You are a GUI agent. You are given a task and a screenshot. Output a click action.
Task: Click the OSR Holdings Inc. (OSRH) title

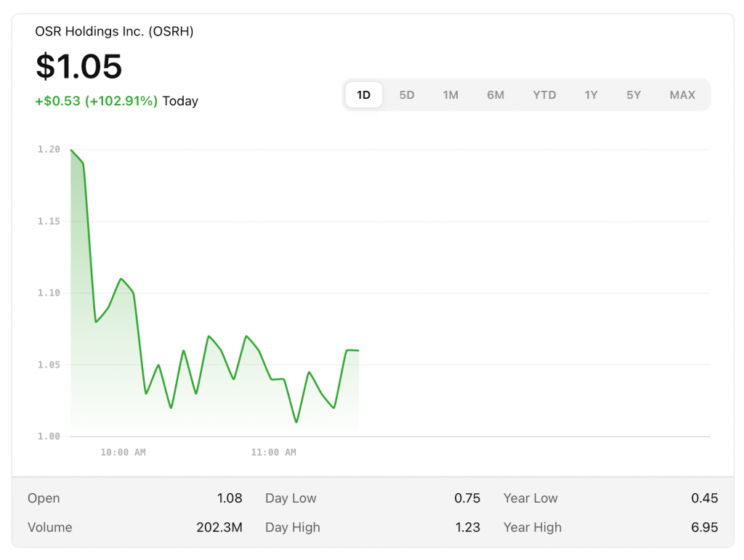click(x=114, y=31)
